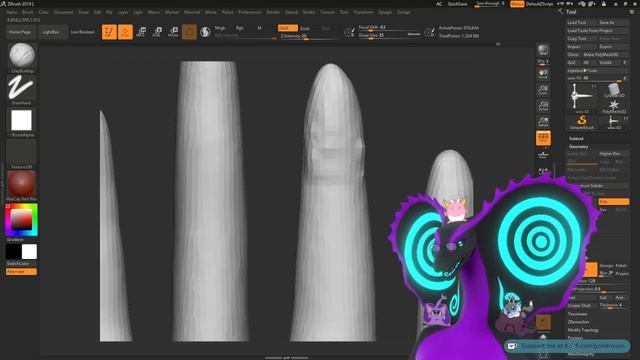Toggle Sculptris Pro mode icon
640x360 pixels.
tap(205, 32)
